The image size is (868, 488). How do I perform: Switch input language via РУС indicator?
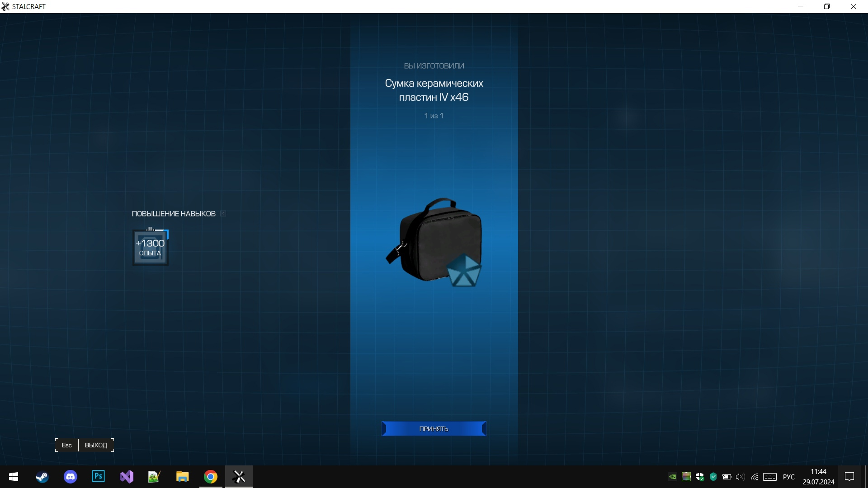coord(789,477)
